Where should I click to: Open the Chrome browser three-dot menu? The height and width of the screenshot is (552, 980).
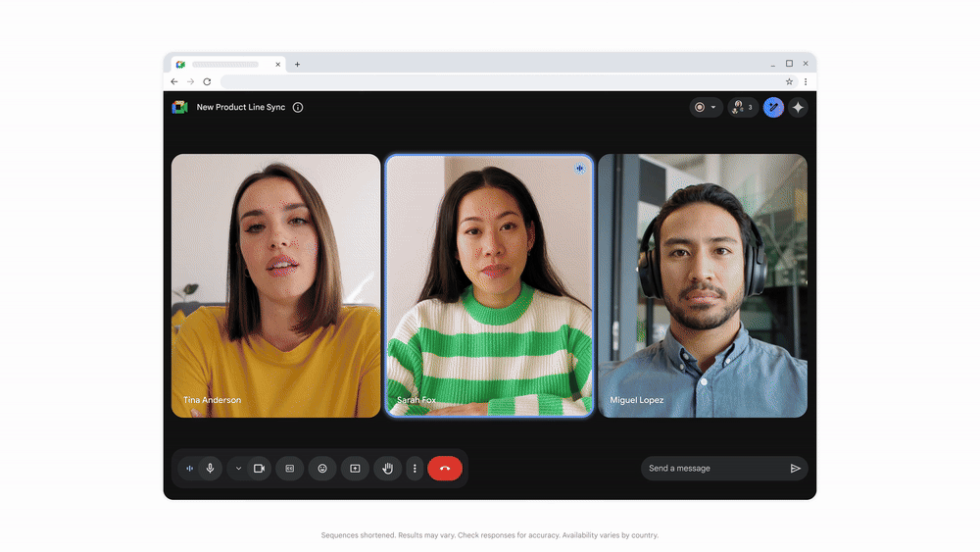pyautogui.click(x=806, y=81)
